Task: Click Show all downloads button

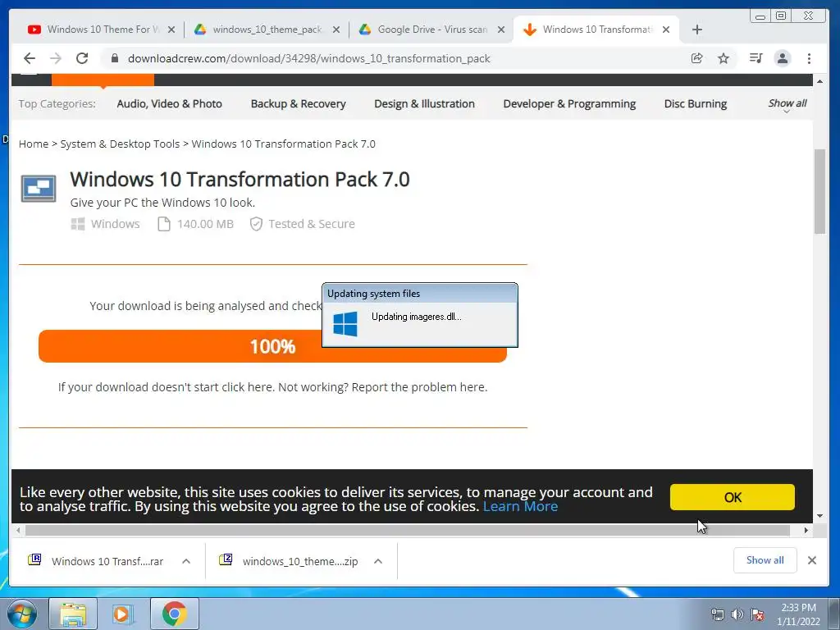Action: (765, 560)
